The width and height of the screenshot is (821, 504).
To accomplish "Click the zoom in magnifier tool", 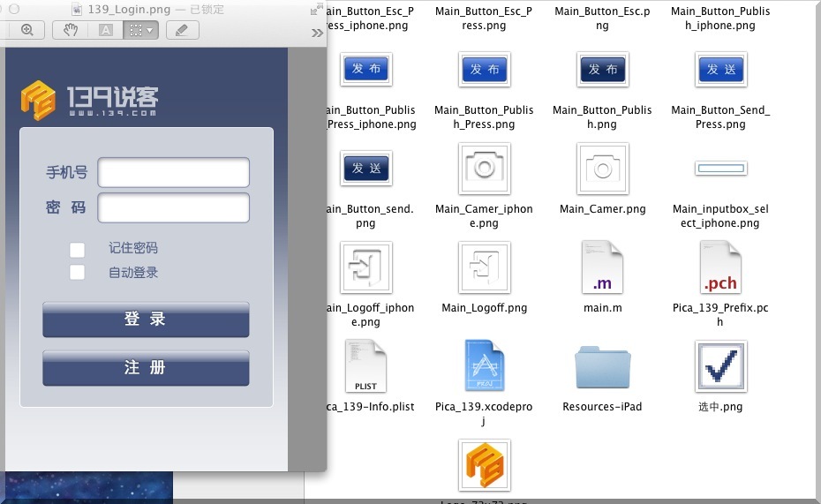I will (x=26, y=30).
